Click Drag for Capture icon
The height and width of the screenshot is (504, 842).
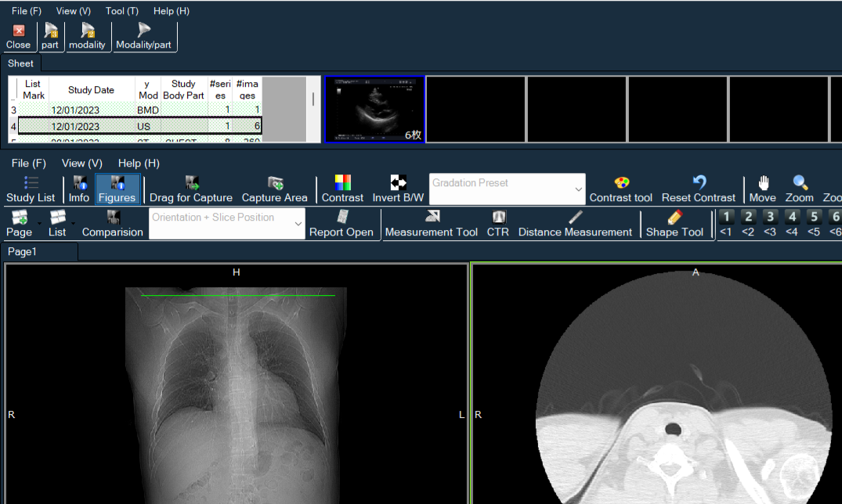pyautogui.click(x=190, y=183)
